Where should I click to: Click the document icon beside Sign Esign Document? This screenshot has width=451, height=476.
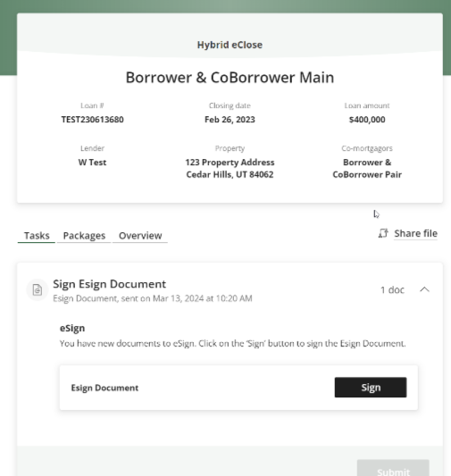38,290
